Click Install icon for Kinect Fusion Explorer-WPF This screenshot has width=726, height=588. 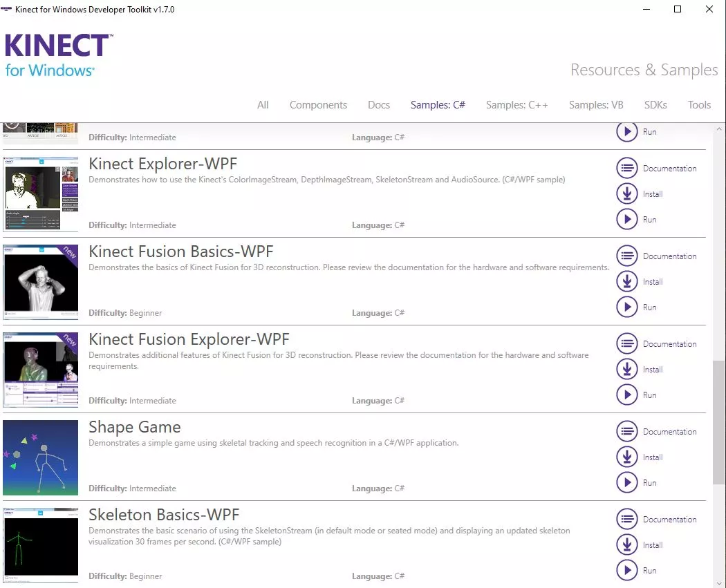click(x=627, y=369)
